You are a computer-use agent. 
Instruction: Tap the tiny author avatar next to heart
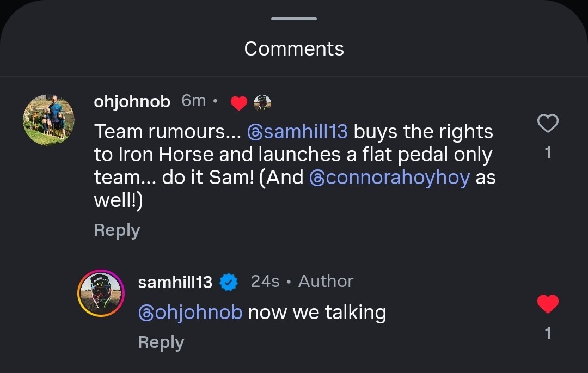(262, 102)
